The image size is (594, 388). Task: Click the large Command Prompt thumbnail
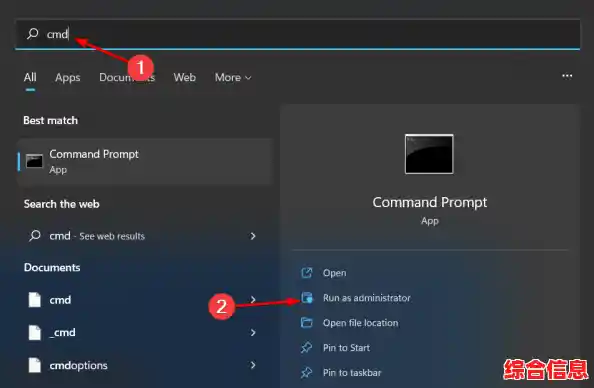pyautogui.click(x=429, y=154)
